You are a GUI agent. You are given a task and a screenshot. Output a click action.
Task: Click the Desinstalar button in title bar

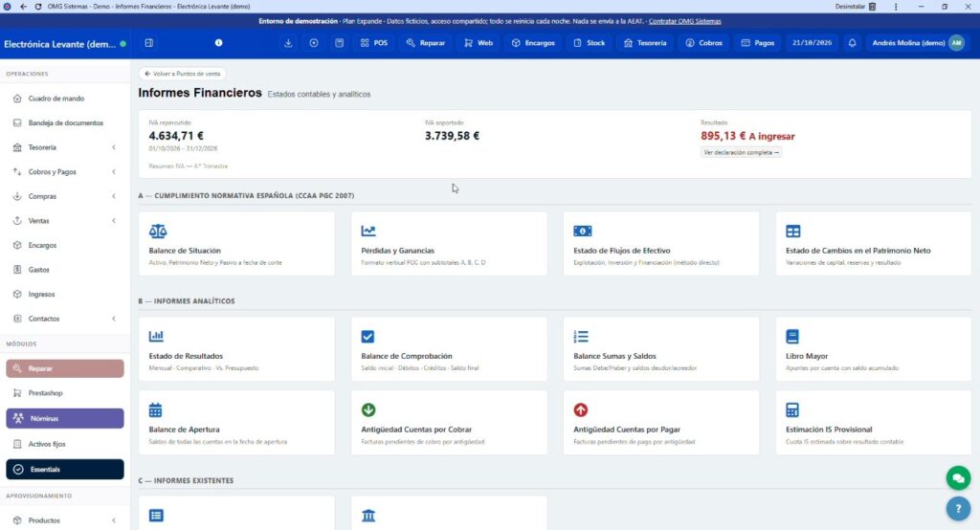pos(856,7)
